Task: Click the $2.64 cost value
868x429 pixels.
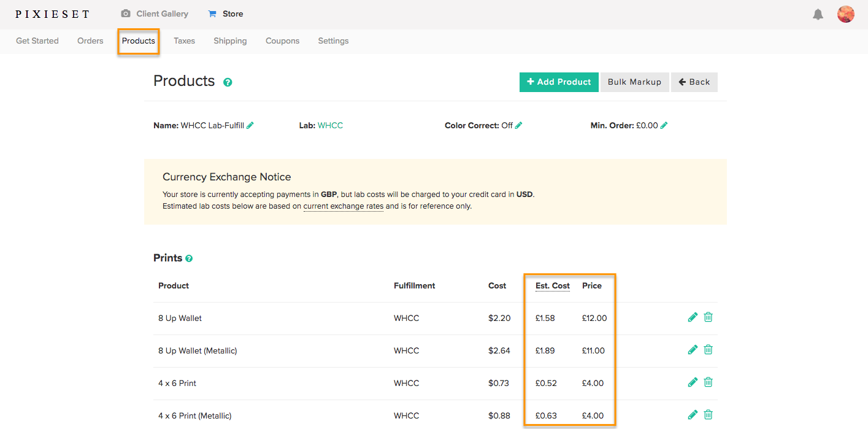Action: (499, 351)
